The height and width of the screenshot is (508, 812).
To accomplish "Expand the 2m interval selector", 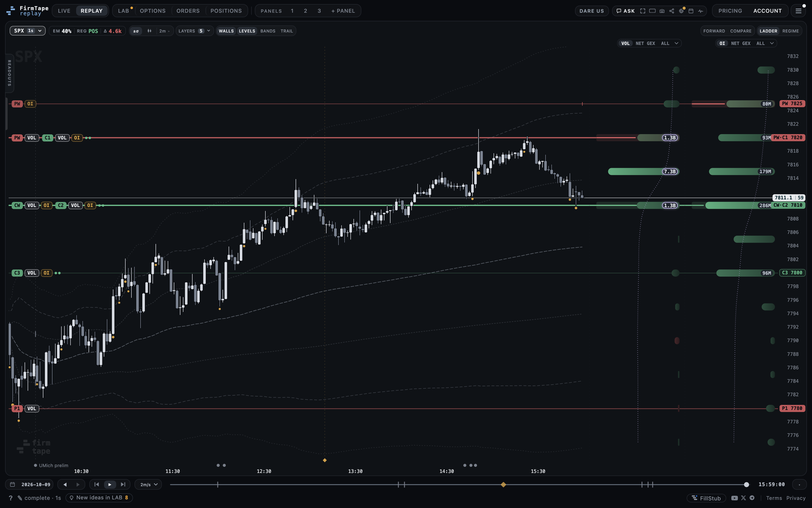I will click(x=164, y=31).
